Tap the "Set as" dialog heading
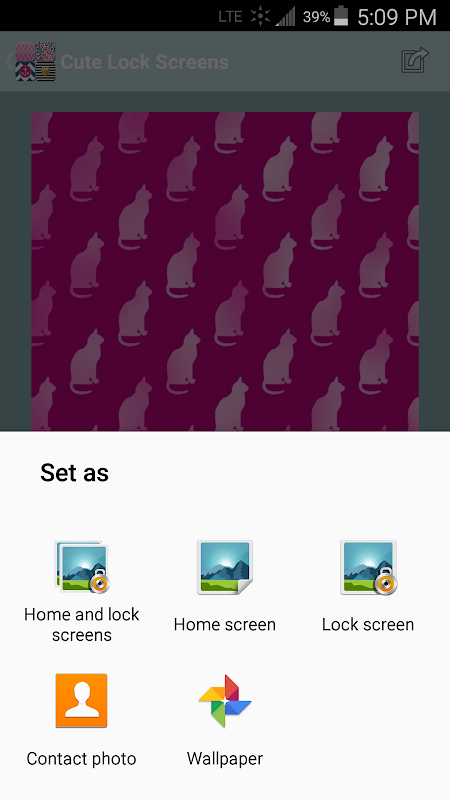The image size is (450, 800). [x=74, y=472]
